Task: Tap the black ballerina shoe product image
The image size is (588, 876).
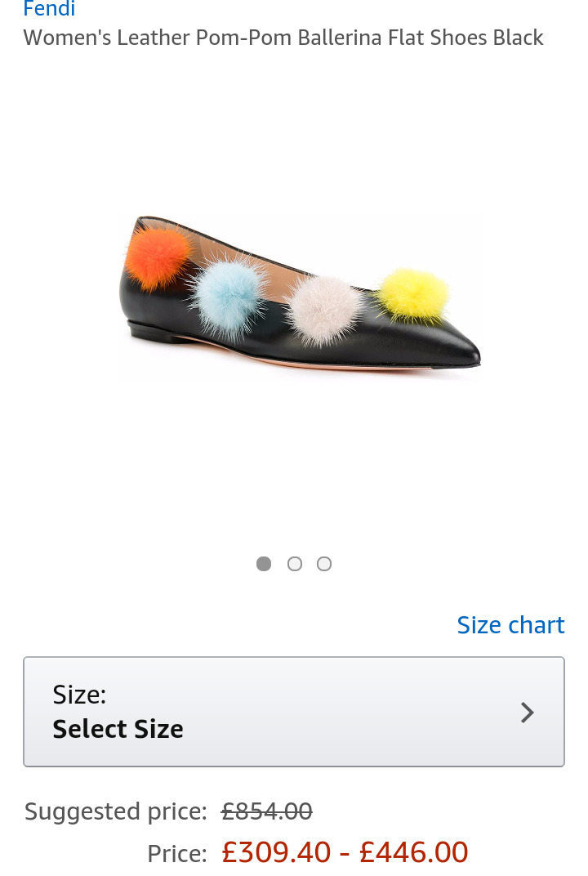Action: point(299,296)
